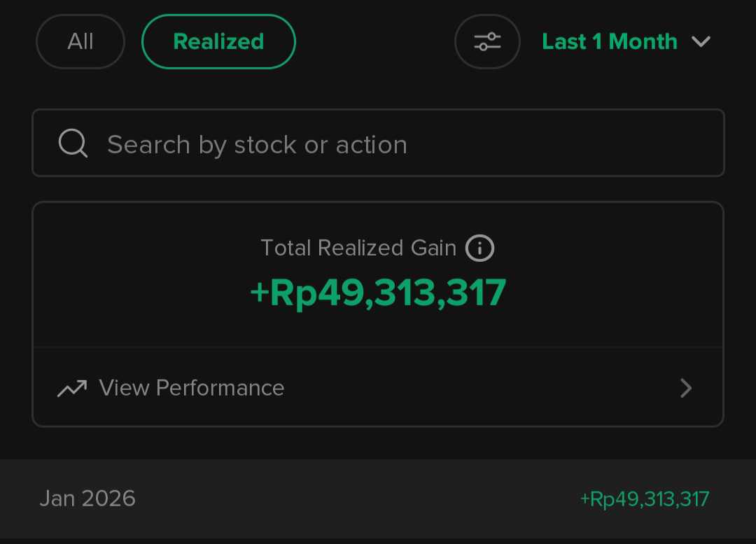Tap the right chevron in View Performance row
The image size is (756, 544).
click(686, 388)
